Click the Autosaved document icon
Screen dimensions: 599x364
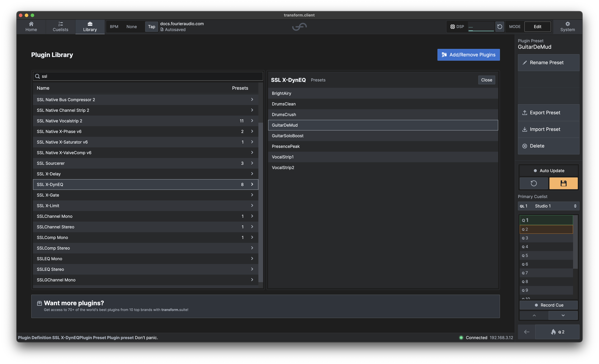point(162,30)
